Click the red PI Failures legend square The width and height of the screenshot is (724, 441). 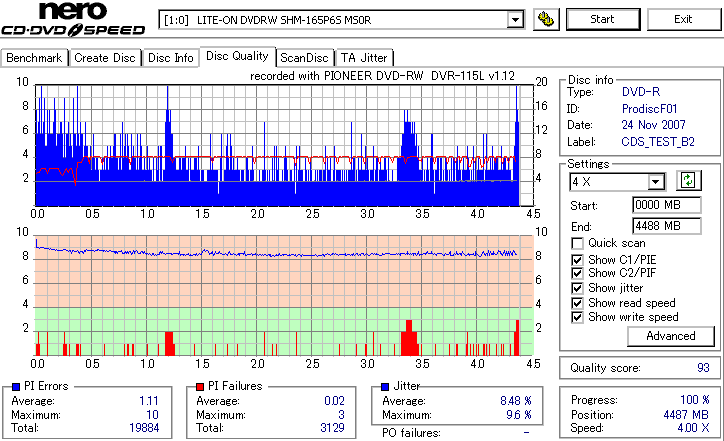point(200,387)
